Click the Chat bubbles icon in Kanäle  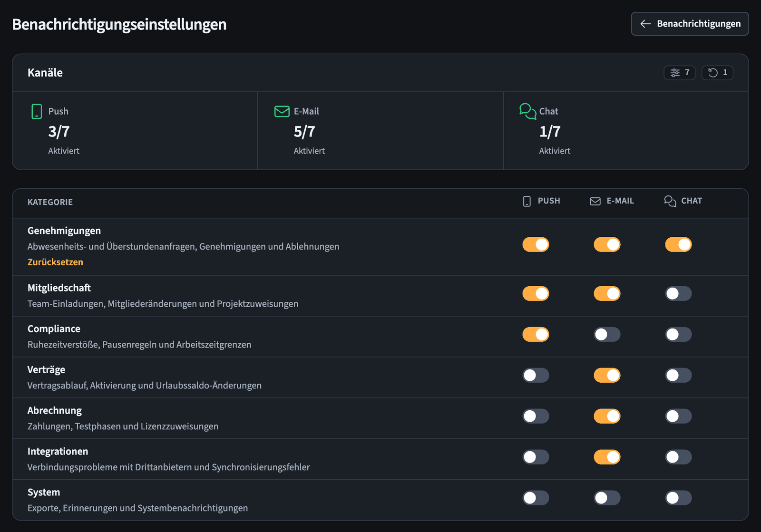(x=528, y=111)
